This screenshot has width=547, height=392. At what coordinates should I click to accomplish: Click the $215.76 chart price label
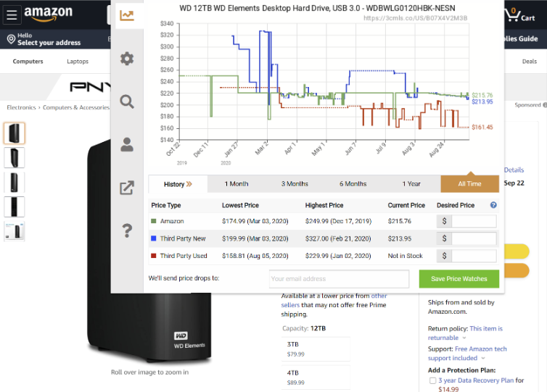pos(482,95)
